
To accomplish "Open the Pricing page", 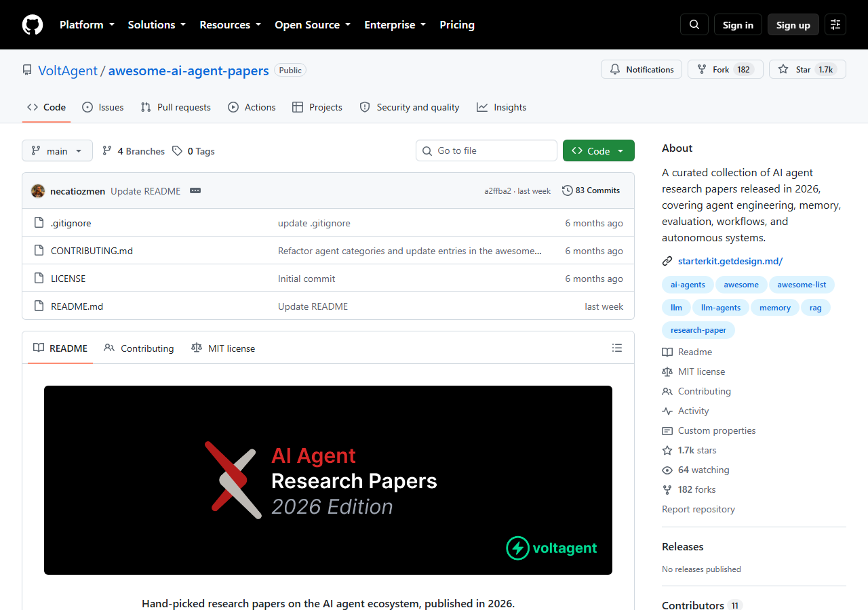I will point(457,25).
